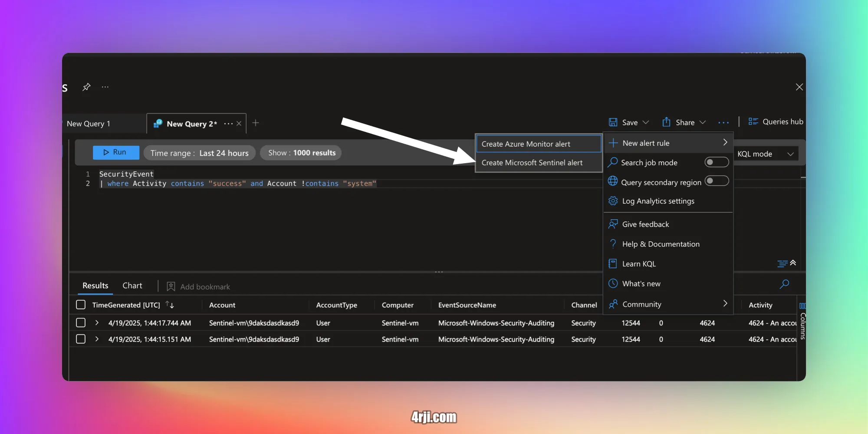Viewport: 868px width, 434px height.
Task: Enable Query secondary region
Action: [717, 181]
